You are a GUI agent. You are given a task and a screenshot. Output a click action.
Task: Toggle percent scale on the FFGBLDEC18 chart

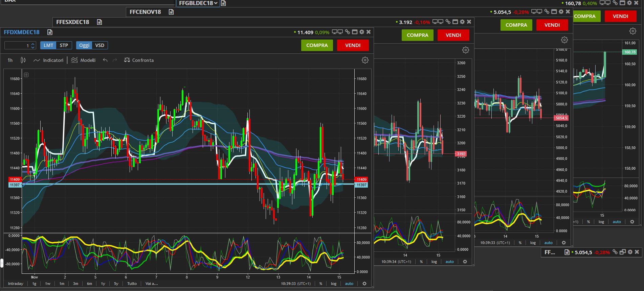[589, 222]
